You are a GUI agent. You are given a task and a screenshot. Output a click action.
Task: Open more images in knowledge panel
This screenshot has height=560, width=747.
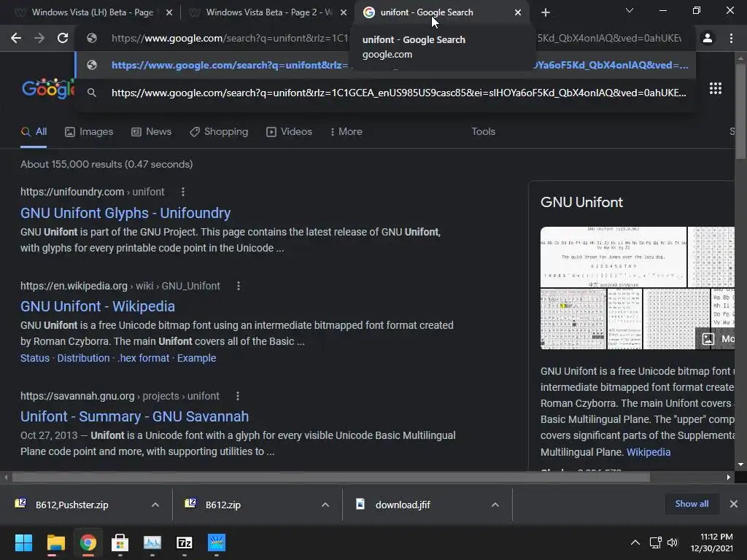coord(716,338)
